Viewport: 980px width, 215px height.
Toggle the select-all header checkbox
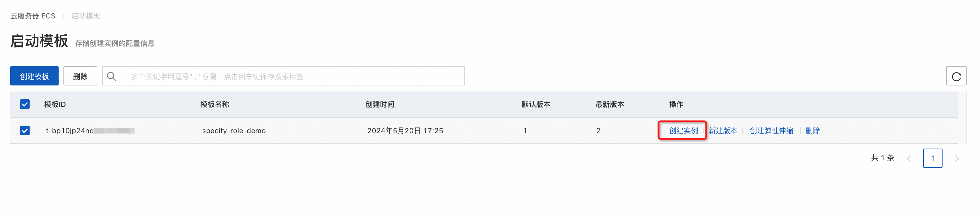tap(25, 104)
